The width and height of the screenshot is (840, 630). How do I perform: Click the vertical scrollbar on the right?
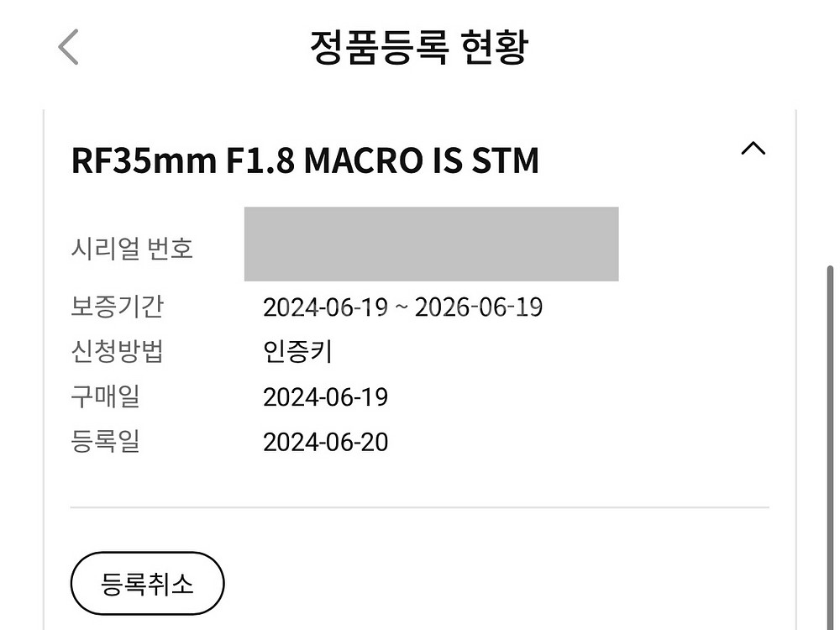(x=830, y=420)
